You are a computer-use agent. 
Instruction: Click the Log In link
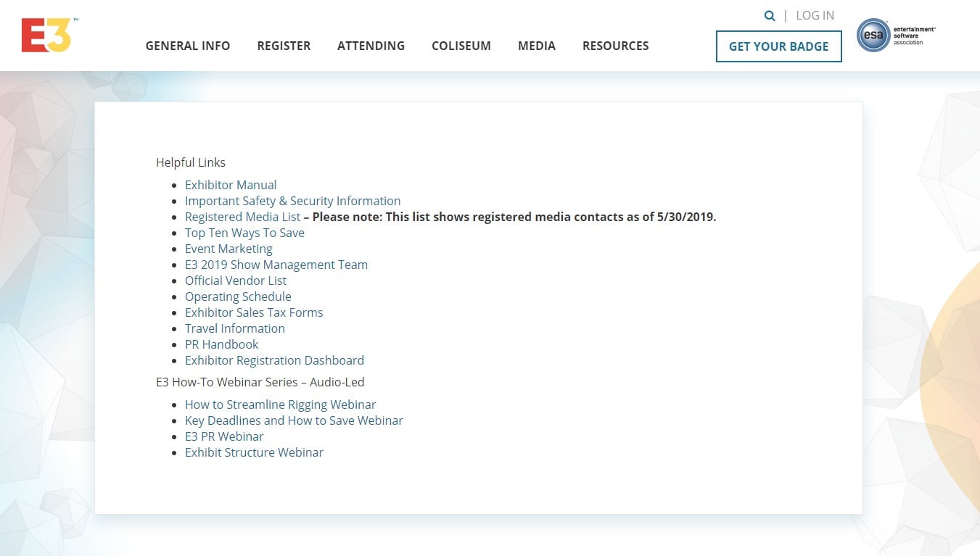(x=815, y=16)
